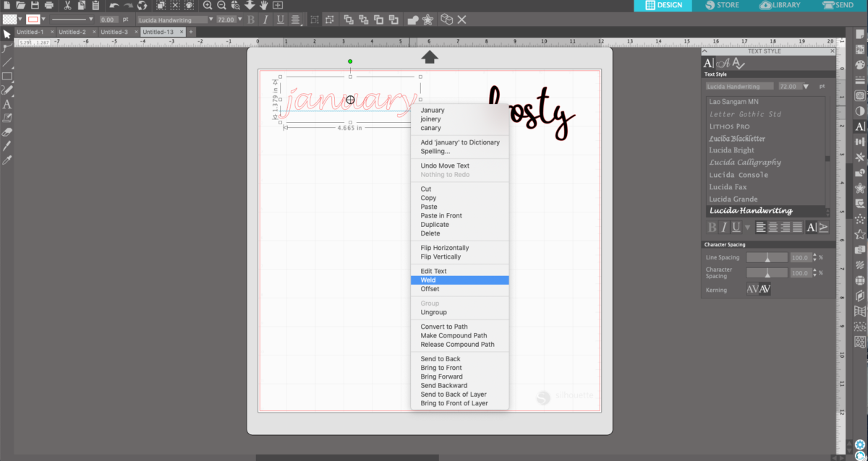The height and width of the screenshot is (461, 868).
Task: Set left text alignment in panel
Action: point(761,227)
